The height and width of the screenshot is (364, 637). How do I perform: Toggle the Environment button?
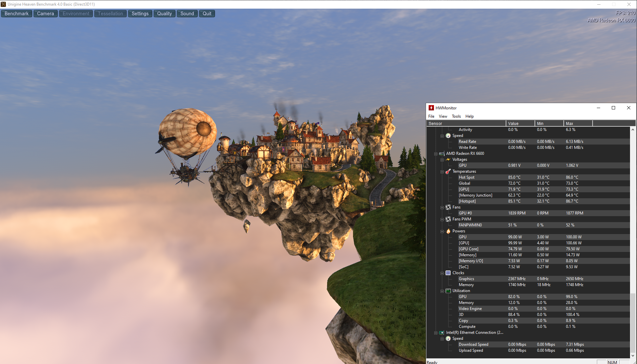click(76, 14)
